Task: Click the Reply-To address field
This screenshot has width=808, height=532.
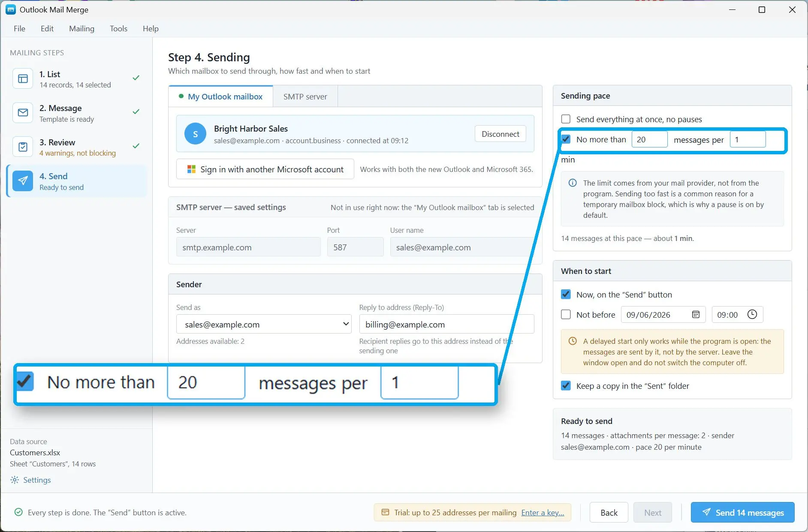Action: pos(446,324)
